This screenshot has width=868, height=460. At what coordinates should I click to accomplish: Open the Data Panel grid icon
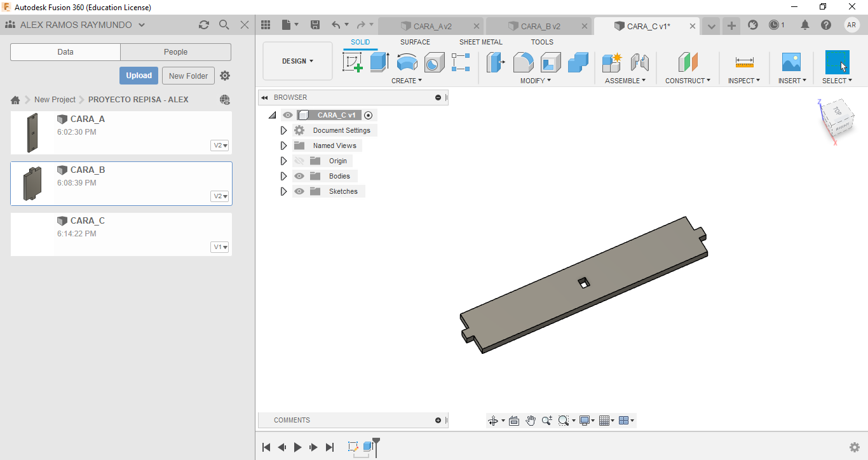click(266, 25)
